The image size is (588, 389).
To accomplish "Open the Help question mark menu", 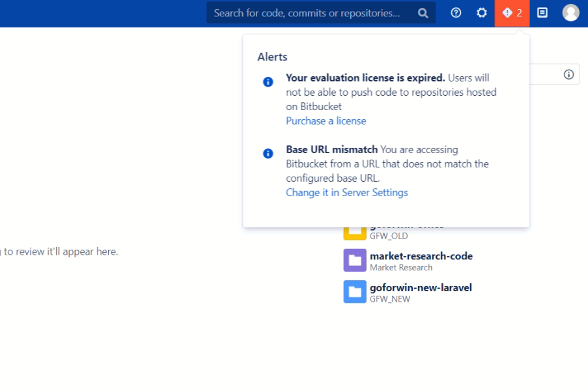I will click(x=456, y=13).
